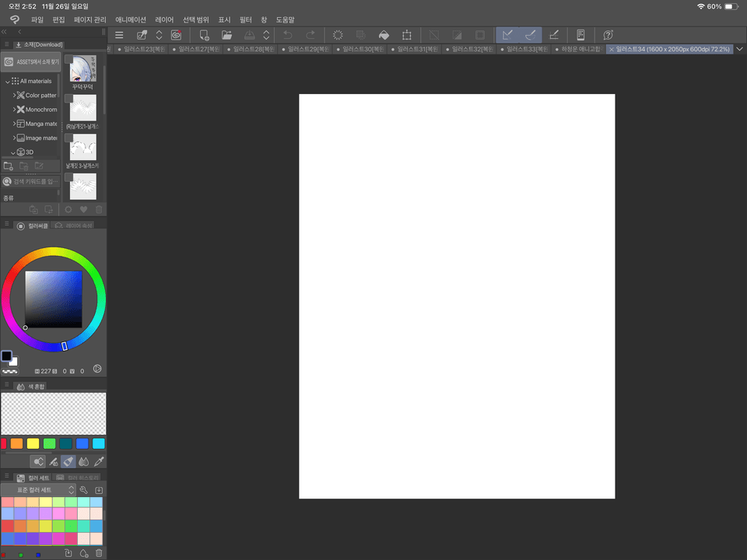This screenshot has width=747, height=560.
Task: Open the smartphone connection icon
Action: pos(580,35)
